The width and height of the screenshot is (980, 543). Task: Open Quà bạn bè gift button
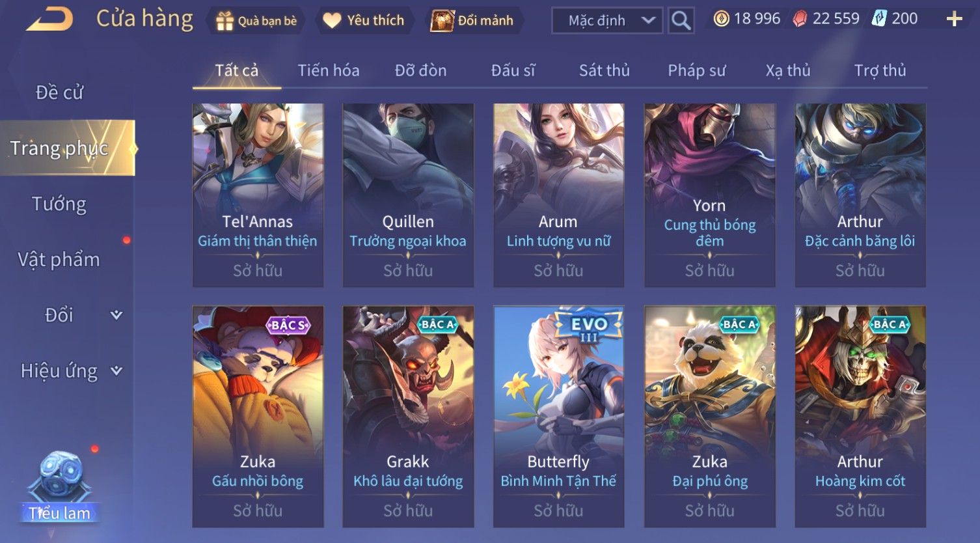click(x=256, y=21)
